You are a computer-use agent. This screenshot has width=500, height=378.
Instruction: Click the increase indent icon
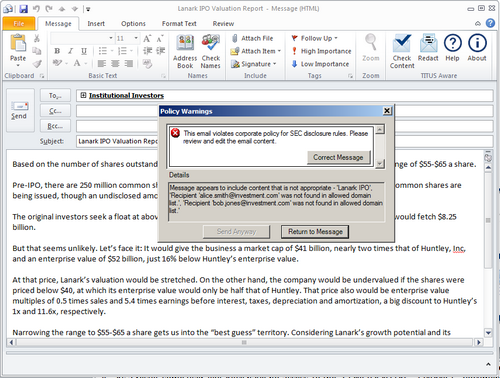coord(161,51)
